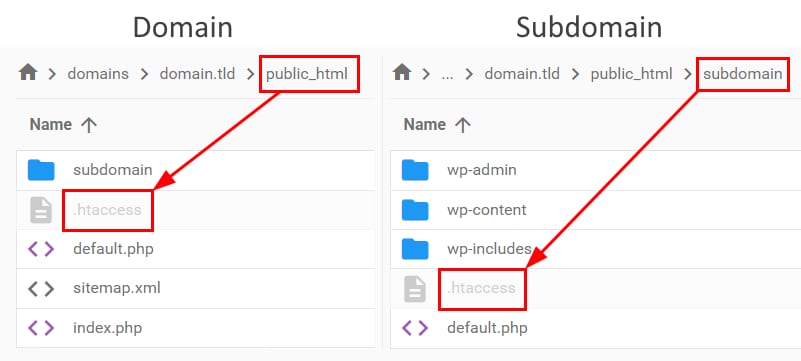Select public_html breadcrumb in Domain panel
Image resolution: width=801 pixels, height=361 pixels.
coord(307,74)
